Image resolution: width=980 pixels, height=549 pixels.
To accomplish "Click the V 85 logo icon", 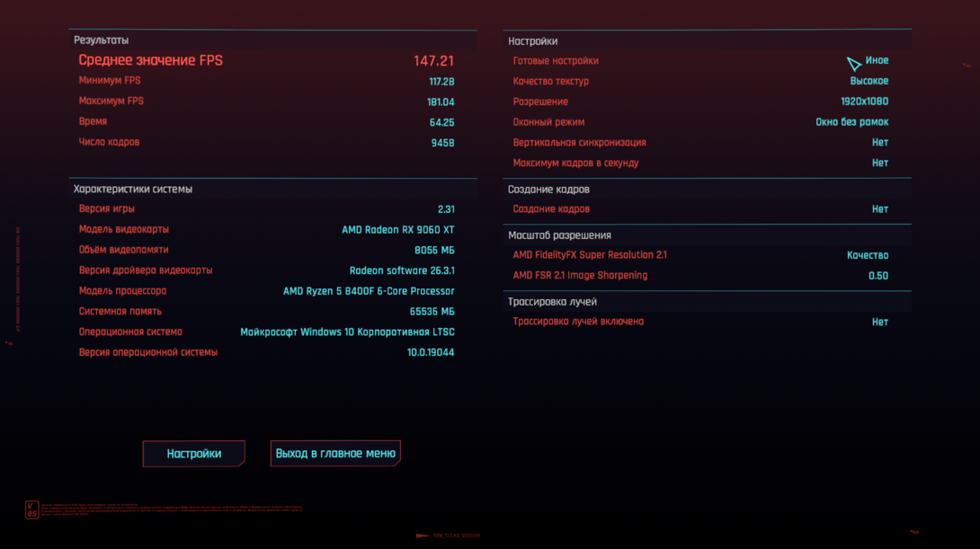I will tap(31, 509).
